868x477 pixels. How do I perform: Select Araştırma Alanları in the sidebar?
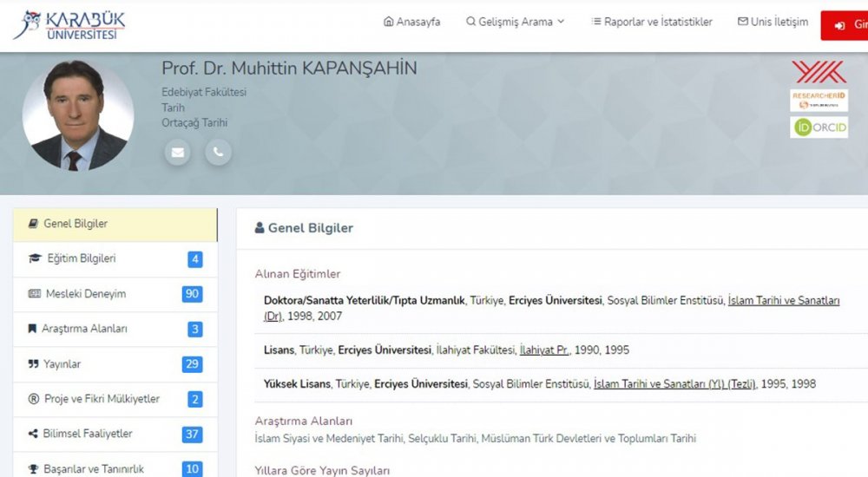click(115, 329)
